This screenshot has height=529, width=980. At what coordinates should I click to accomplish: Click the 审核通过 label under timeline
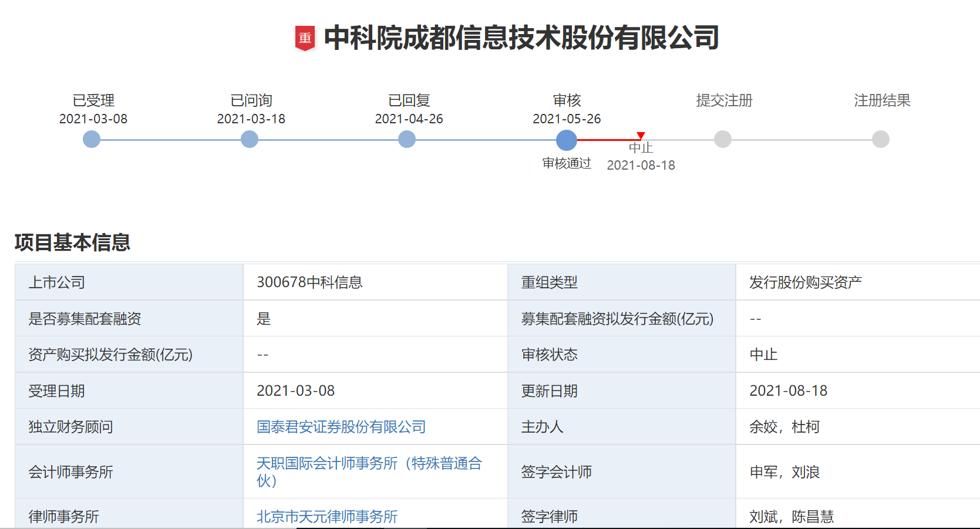click(567, 163)
